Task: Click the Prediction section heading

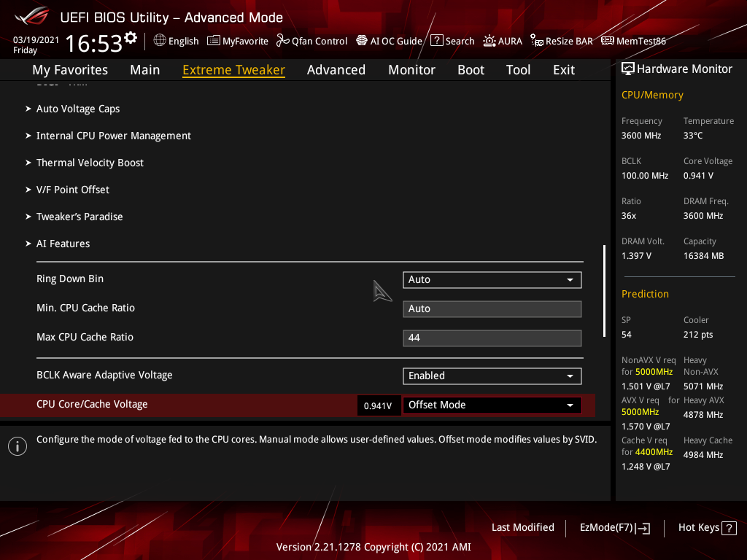Action: click(x=645, y=294)
